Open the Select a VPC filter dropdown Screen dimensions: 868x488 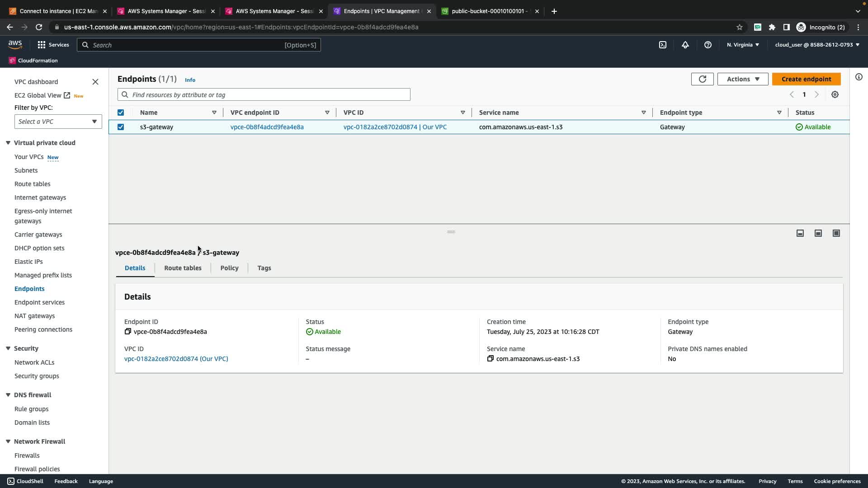[x=58, y=122]
